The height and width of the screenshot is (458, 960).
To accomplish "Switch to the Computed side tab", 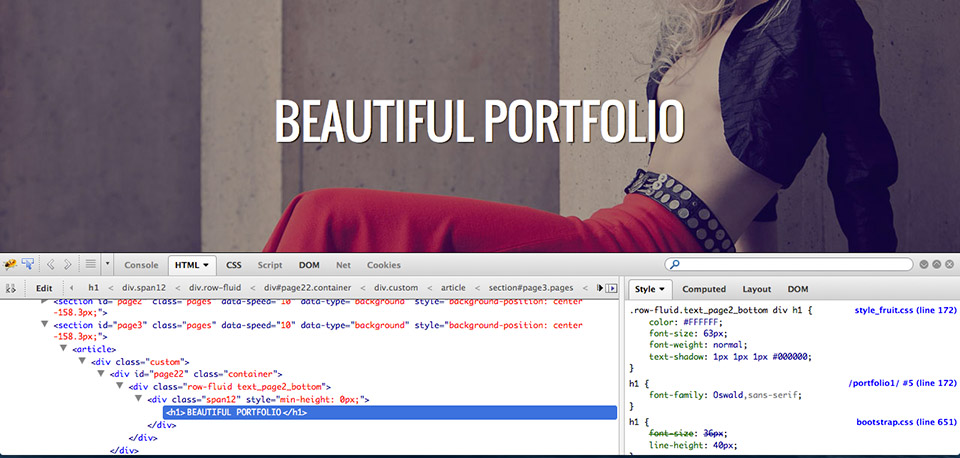I will click(x=704, y=289).
